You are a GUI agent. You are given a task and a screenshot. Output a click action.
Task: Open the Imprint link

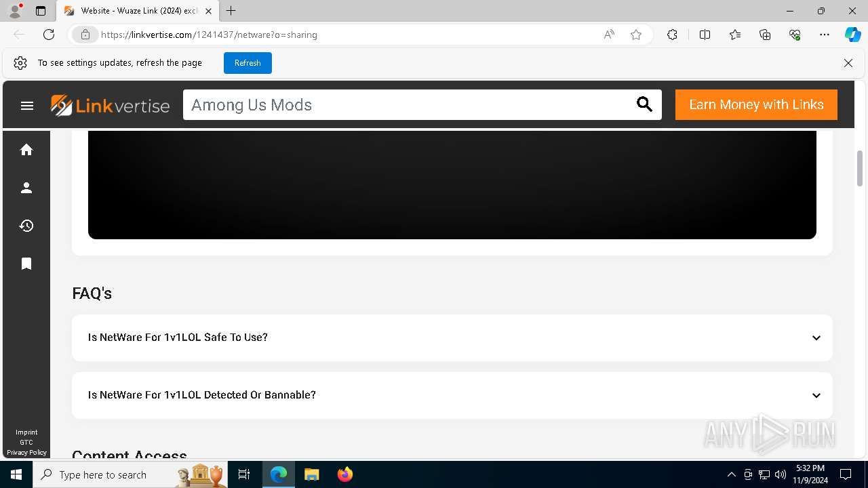click(26, 432)
